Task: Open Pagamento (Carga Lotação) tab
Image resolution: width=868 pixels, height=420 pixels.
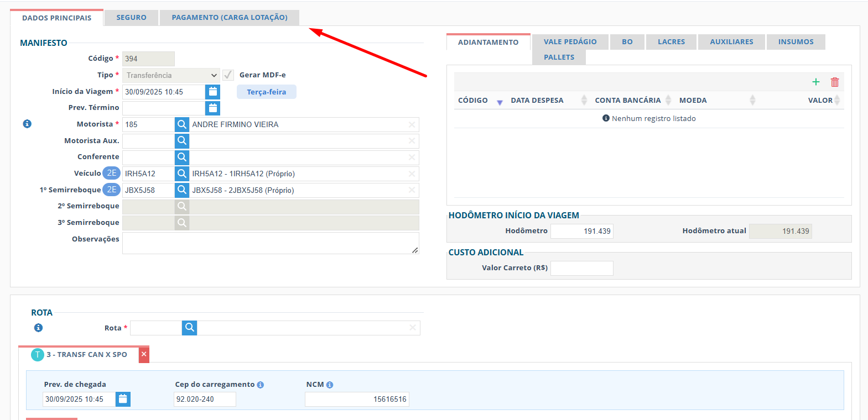Action: (x=229, y=18)
